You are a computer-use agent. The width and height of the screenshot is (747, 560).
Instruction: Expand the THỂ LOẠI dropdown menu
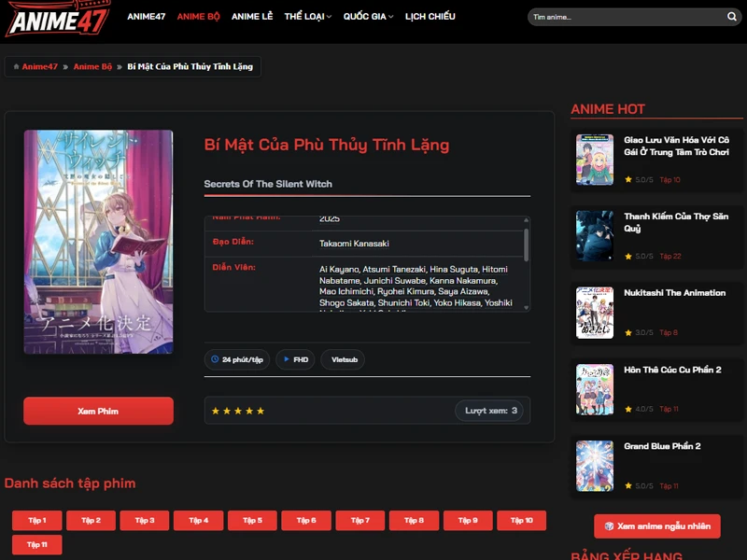308,17
